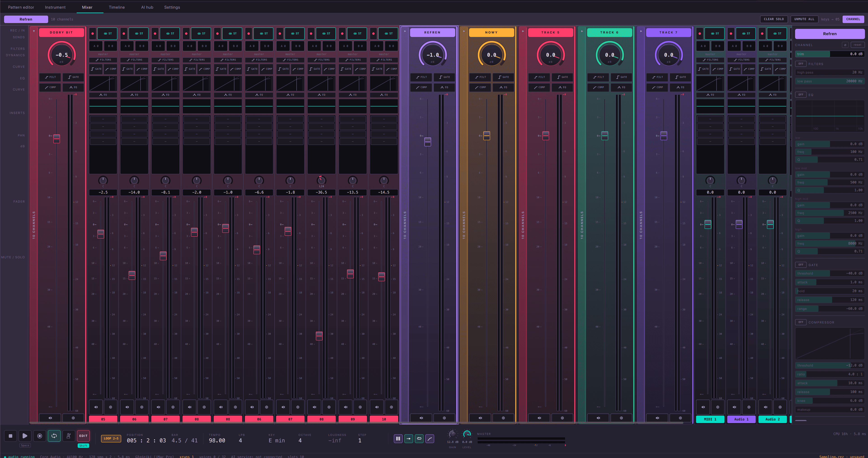
Task: Solo channel 10 with its circle icon
Action: click(391, 407)
